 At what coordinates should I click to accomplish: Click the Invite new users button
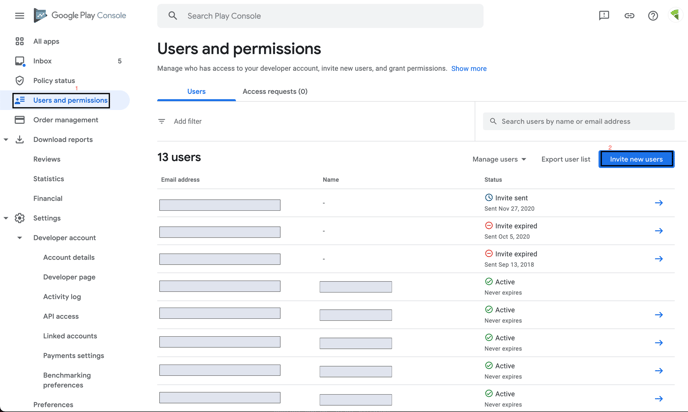pos(636,159)
